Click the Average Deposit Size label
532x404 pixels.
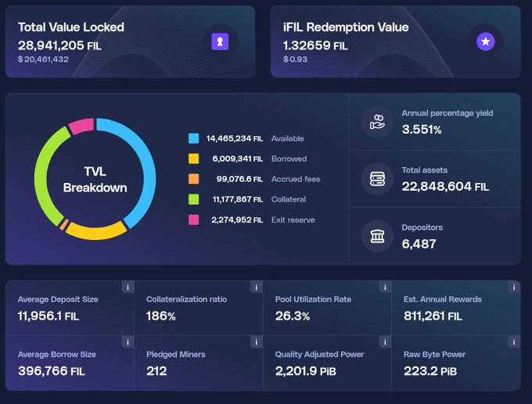58,299
